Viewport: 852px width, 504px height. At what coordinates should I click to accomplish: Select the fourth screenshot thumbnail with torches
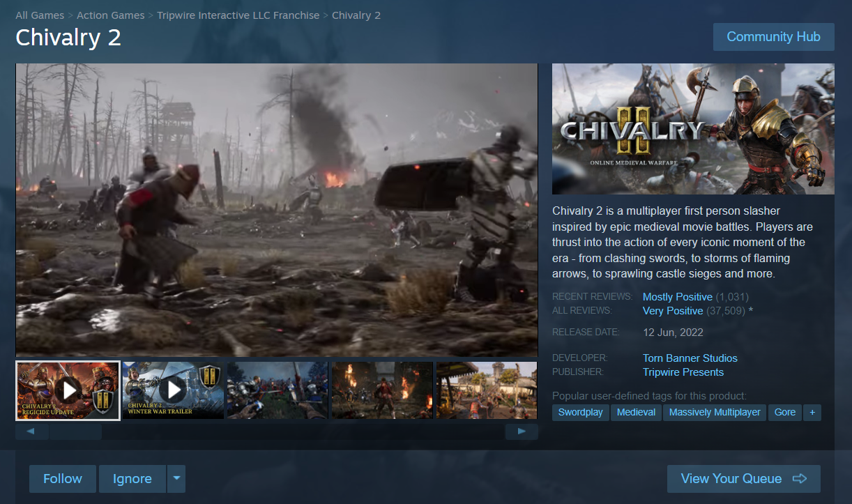(382, 390)
